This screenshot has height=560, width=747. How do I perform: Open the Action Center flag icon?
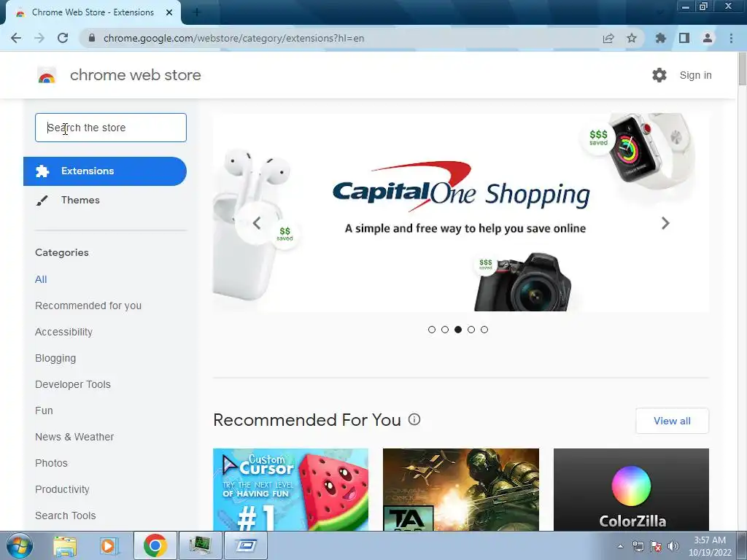tap(656, 546)
